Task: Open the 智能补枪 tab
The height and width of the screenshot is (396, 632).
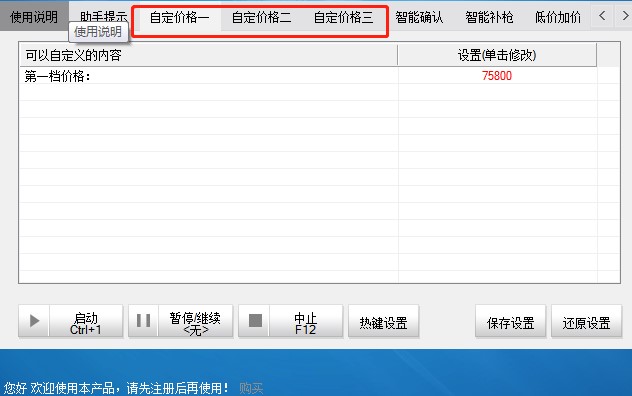Action: pyautogui.click(x=489, y=17)
